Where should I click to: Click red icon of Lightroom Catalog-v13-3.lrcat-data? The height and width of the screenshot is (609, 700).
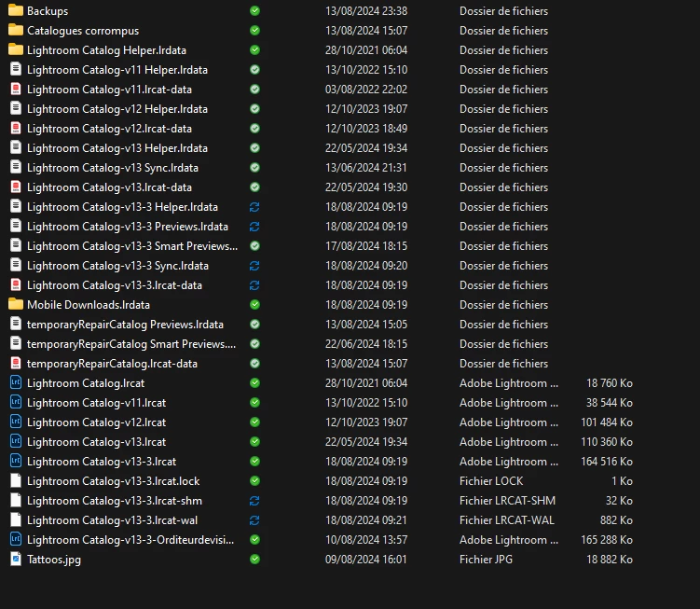pos(16,285)
